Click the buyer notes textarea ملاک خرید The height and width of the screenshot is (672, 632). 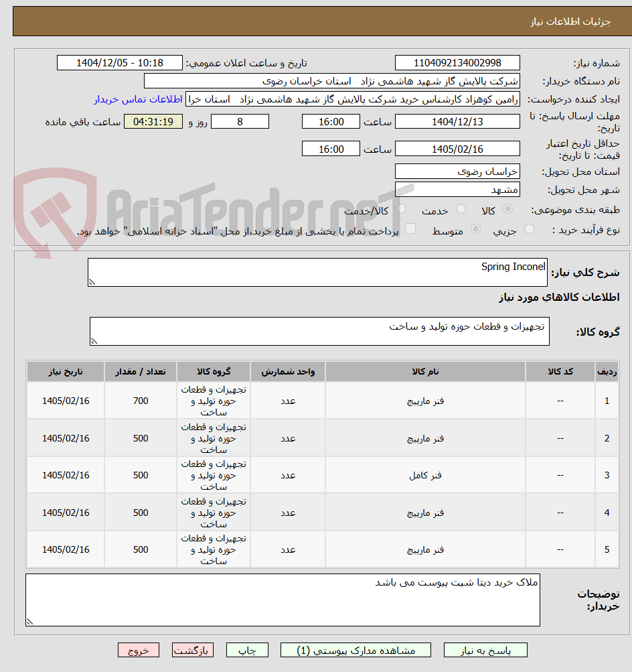(283, 600)
